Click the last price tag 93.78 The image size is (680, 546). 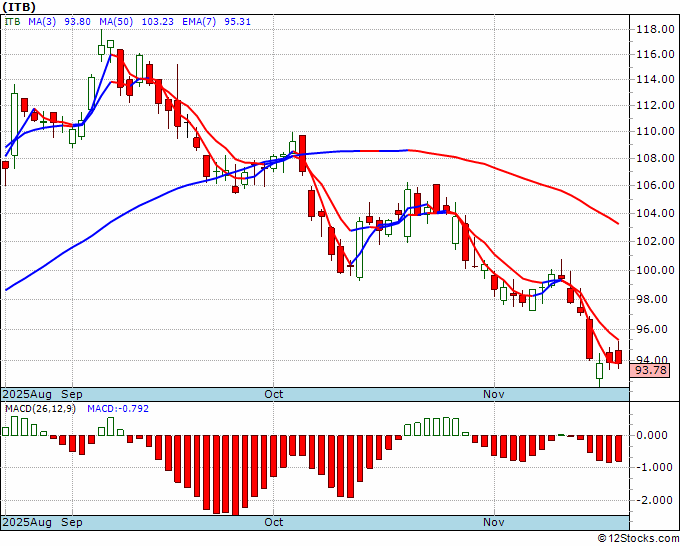click(x=650, y=370)
